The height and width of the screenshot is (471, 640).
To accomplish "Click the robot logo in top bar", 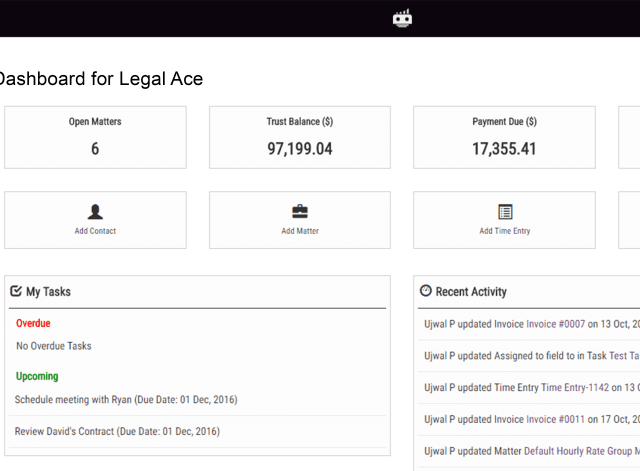I will [x=403, y=18].
